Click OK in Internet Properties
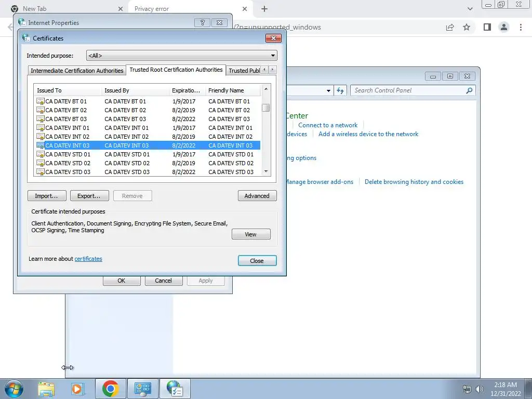Screen dimensions: 532x399 pos(122,281)
